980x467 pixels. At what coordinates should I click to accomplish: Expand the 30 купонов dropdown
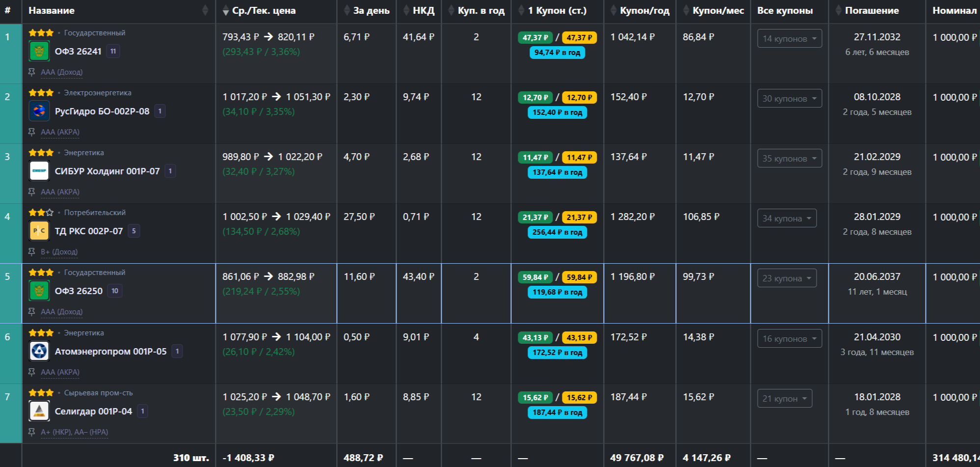pyautogui.click(x=790, y=98)
